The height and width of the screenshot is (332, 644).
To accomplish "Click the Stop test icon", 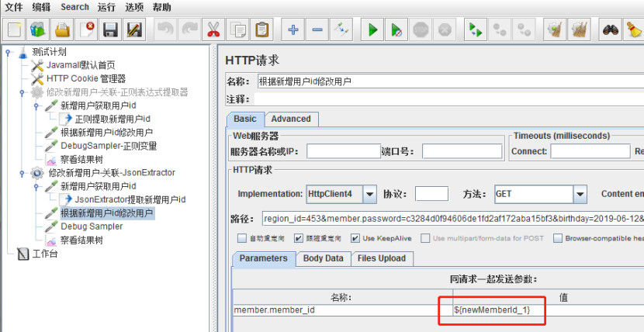I will (x=421, y=29).
